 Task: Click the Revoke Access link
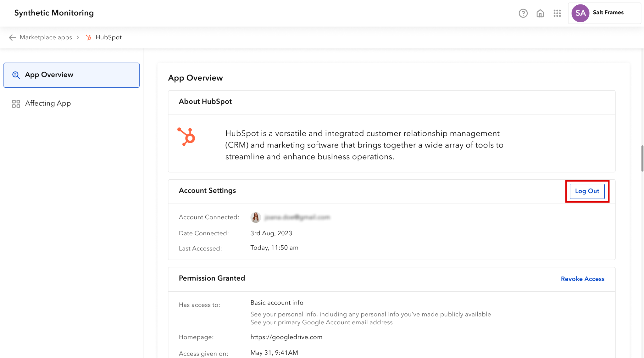582,279
